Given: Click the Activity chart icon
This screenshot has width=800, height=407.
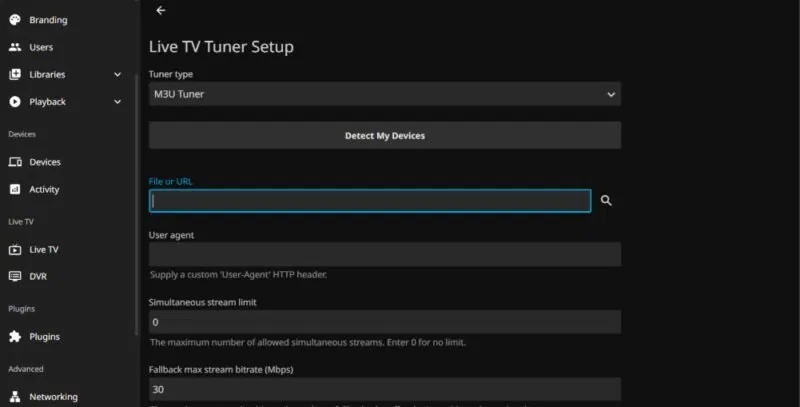Looking at the screenshot, I should [15, 189].
